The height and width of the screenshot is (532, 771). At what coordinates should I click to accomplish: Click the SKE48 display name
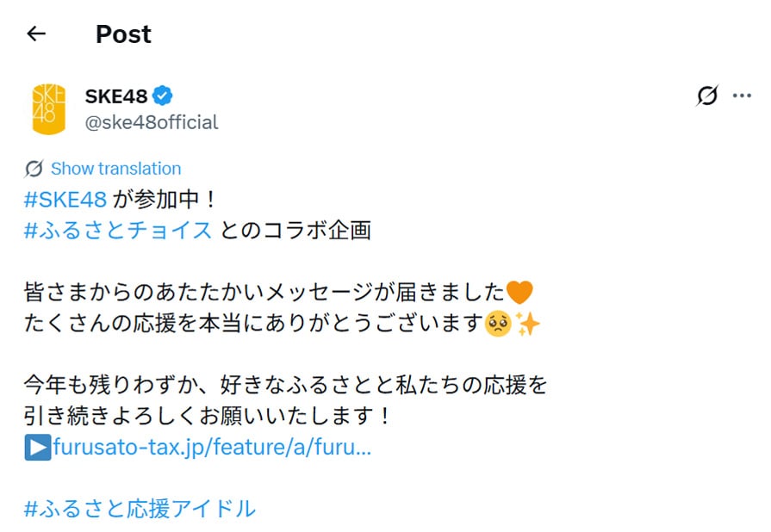(x=116, y=96)
